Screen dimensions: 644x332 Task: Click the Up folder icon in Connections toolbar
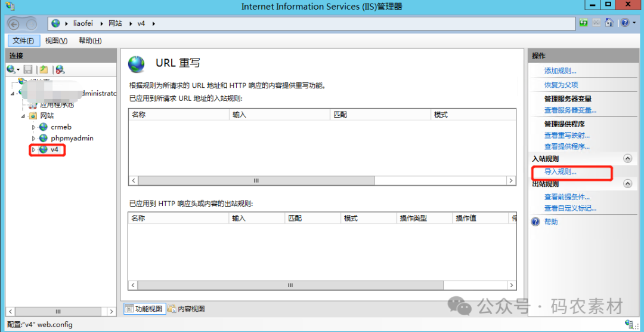(44, 69)
